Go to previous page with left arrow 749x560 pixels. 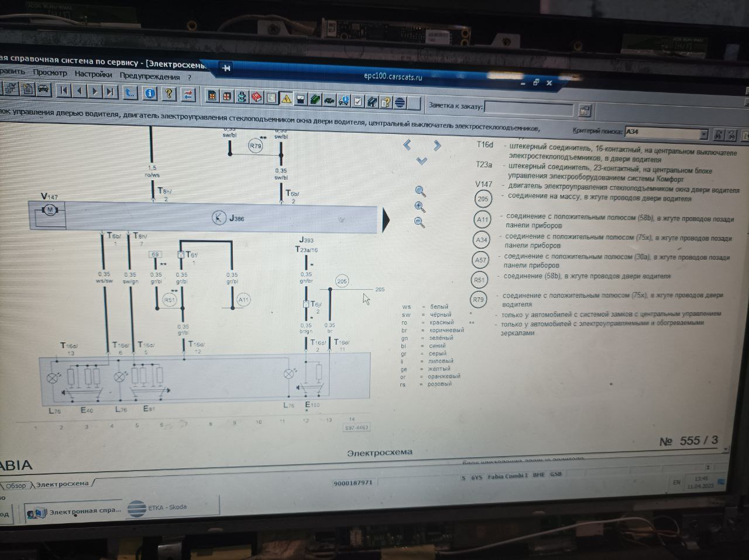click(x=79, y=91)
